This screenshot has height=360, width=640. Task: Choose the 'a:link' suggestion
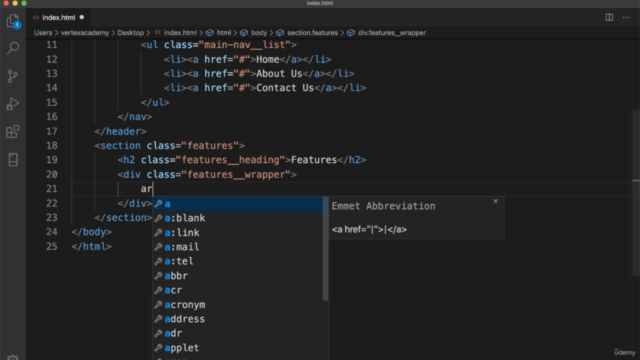(238, 233)
